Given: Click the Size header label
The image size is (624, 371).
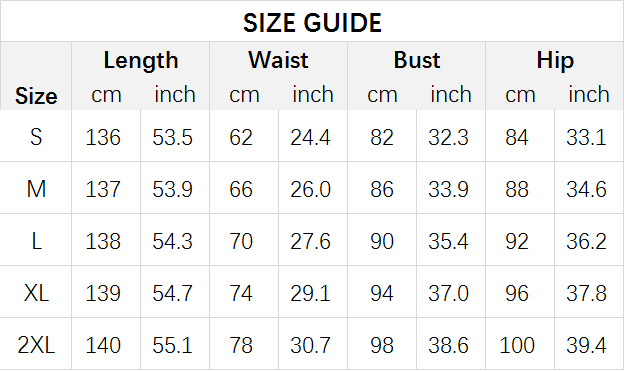Looking at the screenshot, I should [x=36, y=96].
